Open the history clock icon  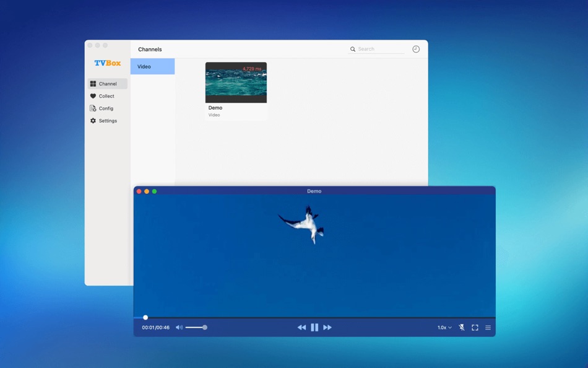pos(416,49)
